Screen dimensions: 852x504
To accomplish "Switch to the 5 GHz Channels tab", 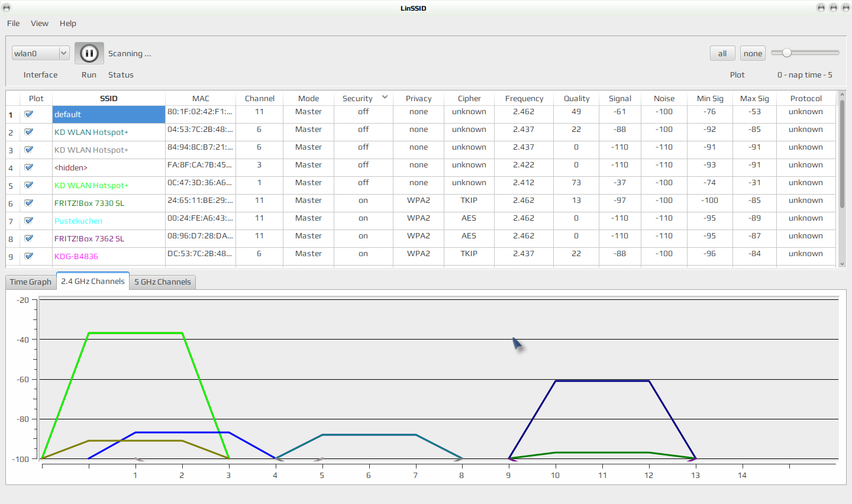I will pyautogui.click(x=163, y=282).
